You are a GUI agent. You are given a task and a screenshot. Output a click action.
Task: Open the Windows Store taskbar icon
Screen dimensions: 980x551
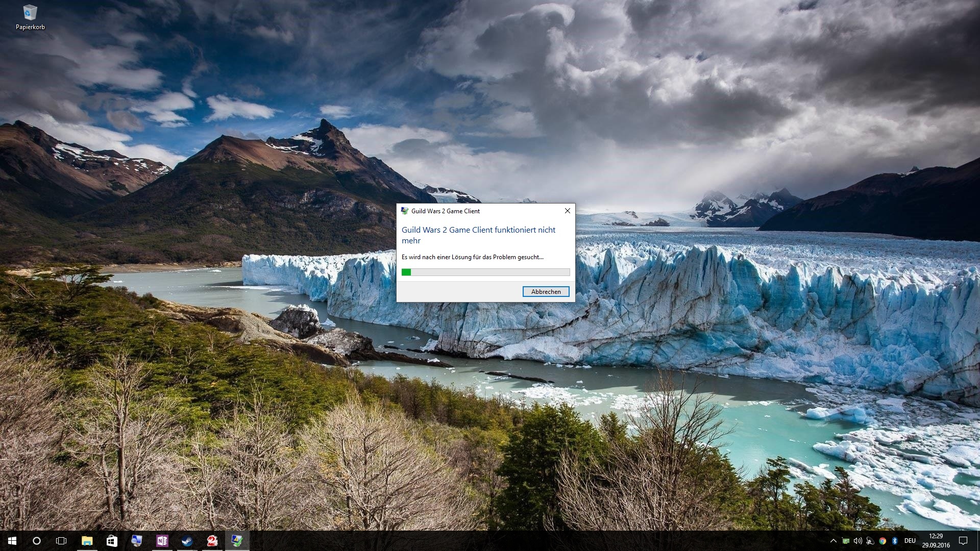coord(112,541)
